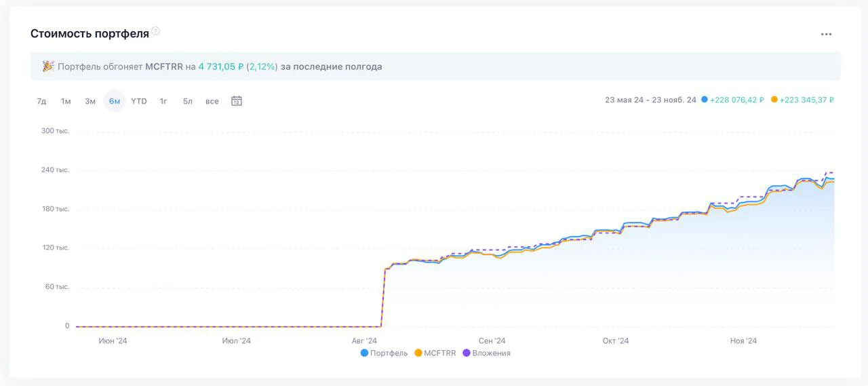
Task: Click the Сен '24 axis label
Action: pyautogui.click(x=492, y=341)
